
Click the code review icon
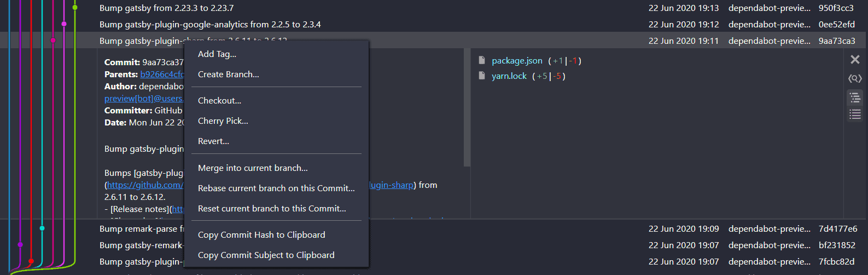pyautogui.click(x=855, y=79)
